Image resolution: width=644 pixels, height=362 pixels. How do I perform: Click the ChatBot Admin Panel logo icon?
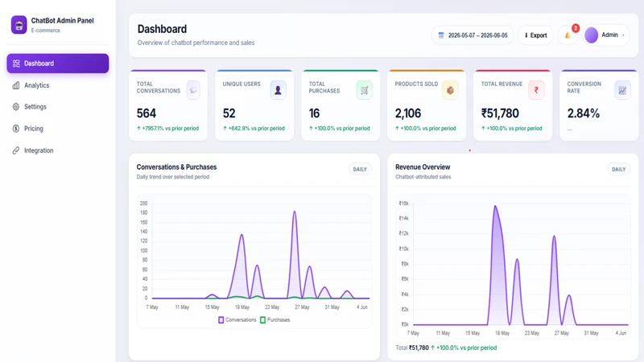pyautogui.click(x=19, y=25)
